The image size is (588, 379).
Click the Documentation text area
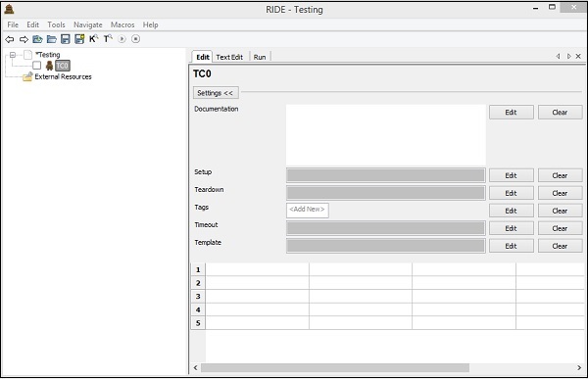(386, 135)
